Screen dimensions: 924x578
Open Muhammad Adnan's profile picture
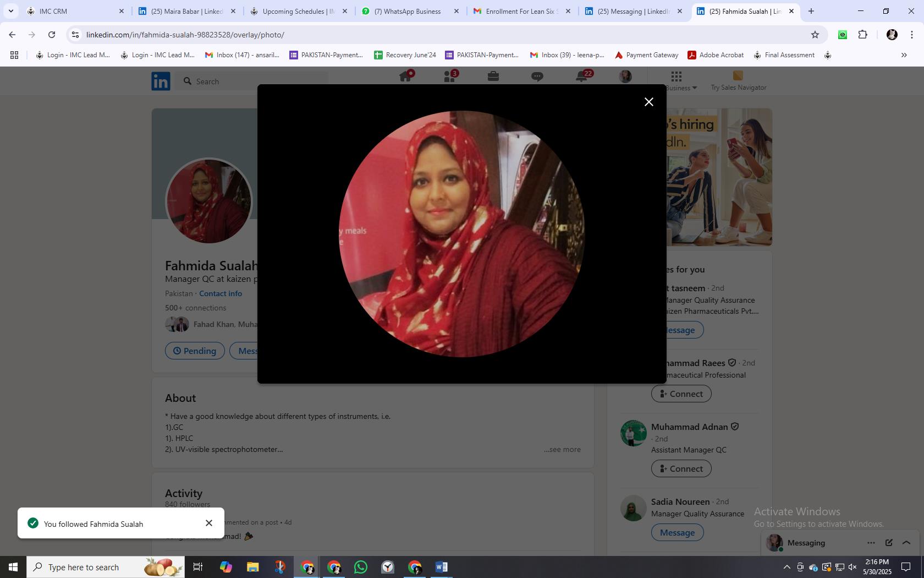[x=634, y=433]
